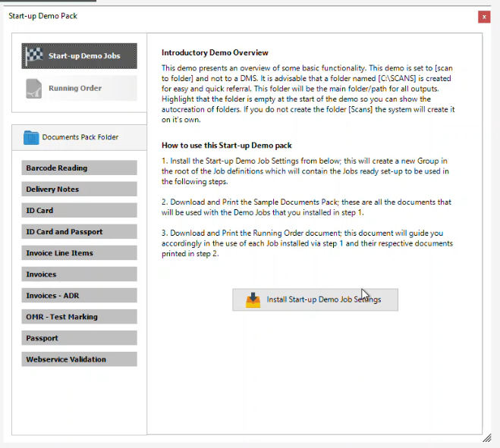Select Invoice Line Items job
Screen dimensions: 500x448
(x=79, y=252)
